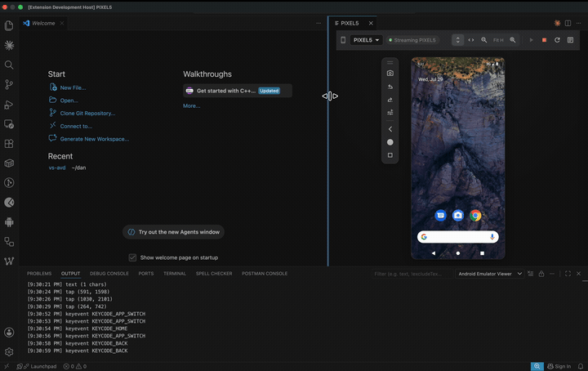Switch to the PROBLEMS panel tab
Viewport: 588px width, 371px height.
(39, 274)
